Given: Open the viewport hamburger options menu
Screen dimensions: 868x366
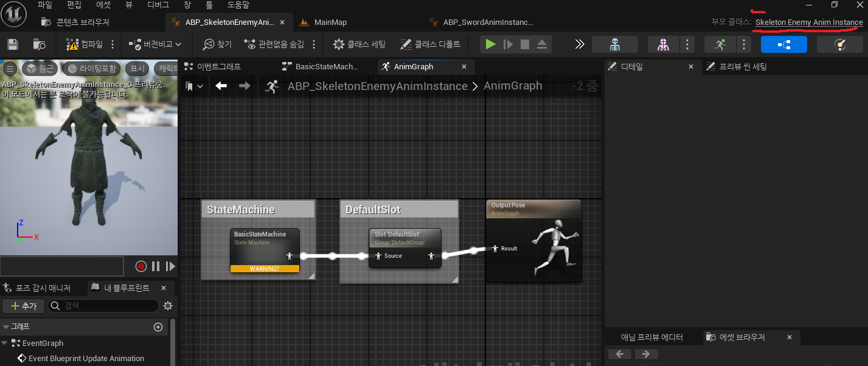Looking at the screenshot, I should 10,68.
